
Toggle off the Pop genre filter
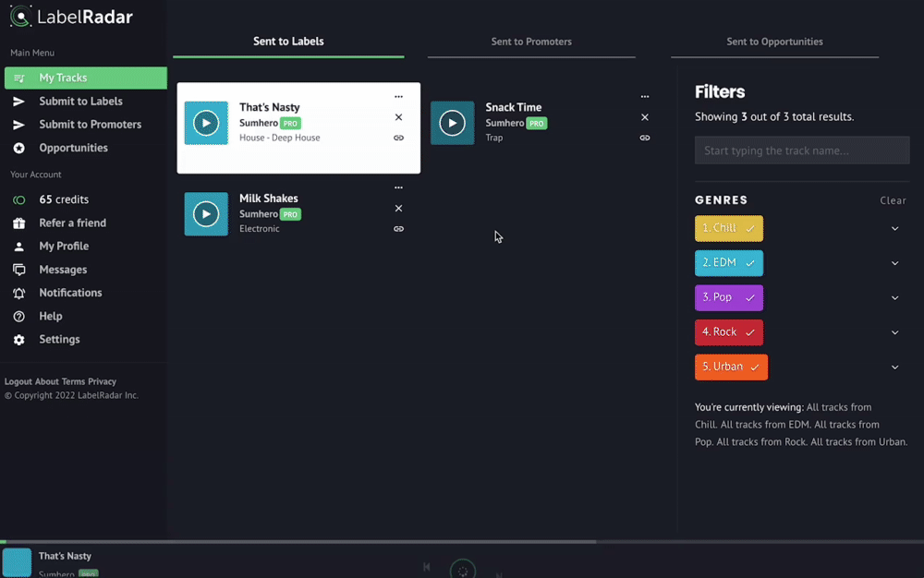click(x=749, y=297)
